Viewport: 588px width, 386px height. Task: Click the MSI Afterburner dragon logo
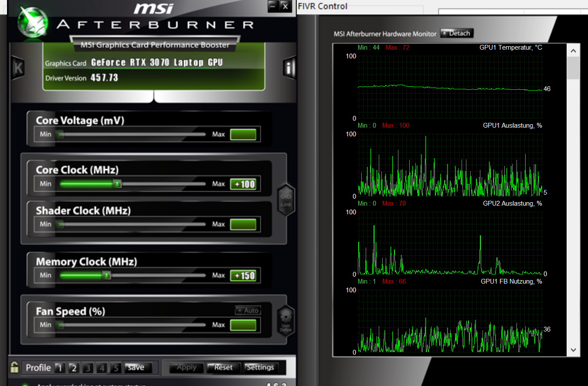[x=32, y=22]
